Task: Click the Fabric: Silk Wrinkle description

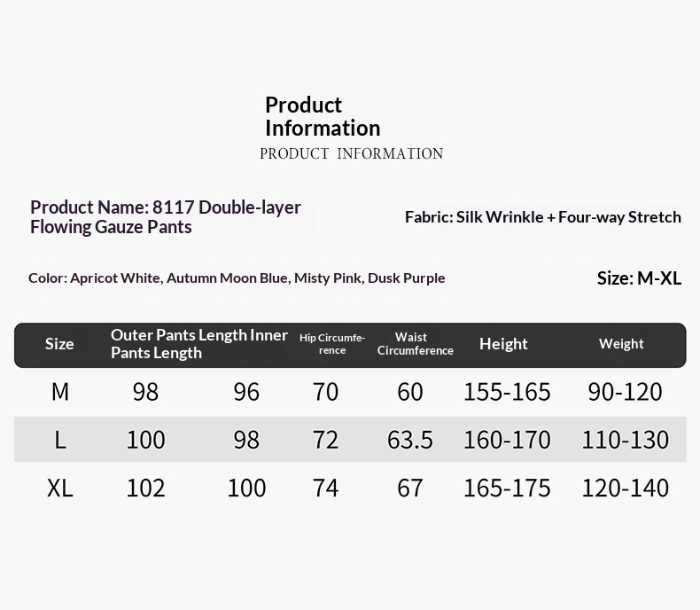Action: click(543, 217)
